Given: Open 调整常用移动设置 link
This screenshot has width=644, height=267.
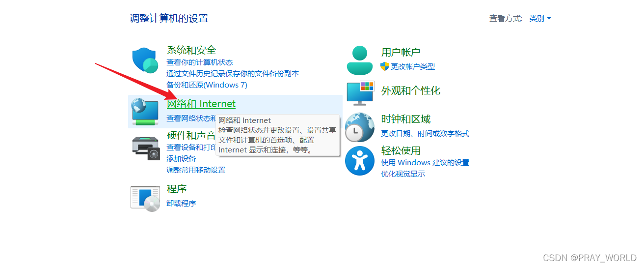Looking at the screenshot, I should [196, 170].
